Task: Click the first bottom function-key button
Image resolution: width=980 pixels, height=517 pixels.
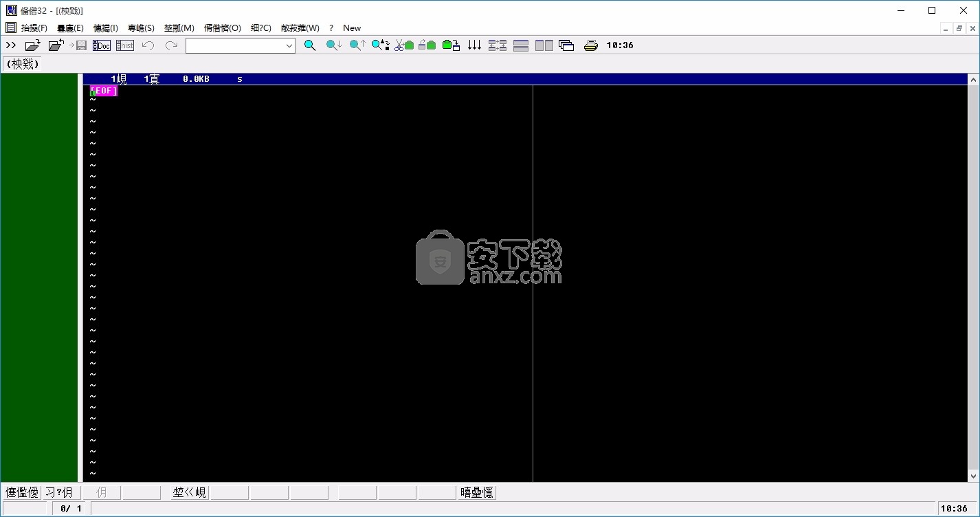Action: click(x=22, y=492)
